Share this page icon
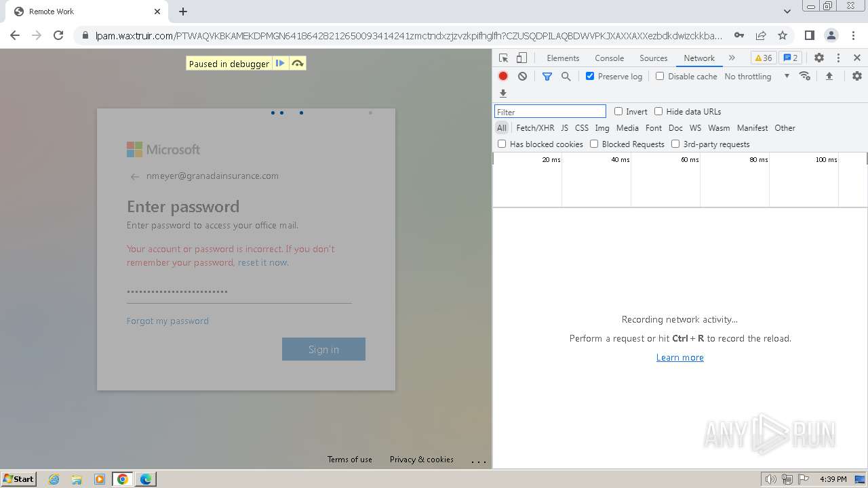 [x=761, y=35]
